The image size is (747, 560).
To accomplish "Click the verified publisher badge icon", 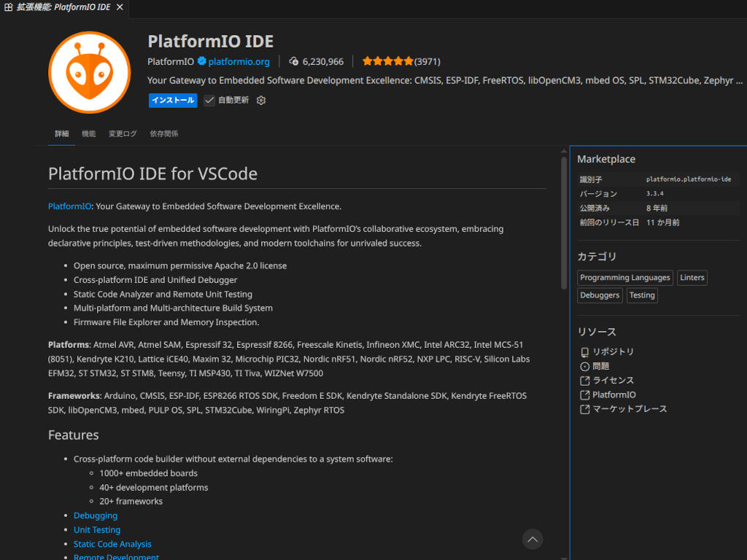I will pos(201,61).
